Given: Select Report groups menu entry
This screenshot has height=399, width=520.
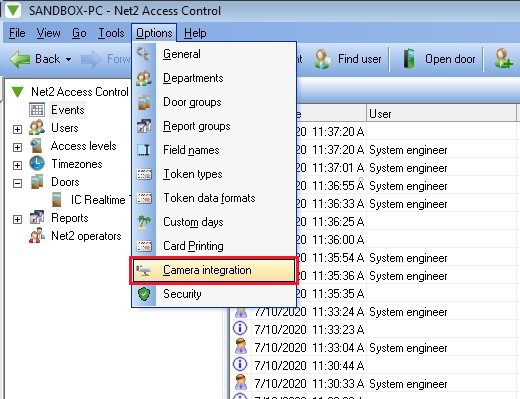Looking at the screenshot, I should pyautogui.click(x=214, y=126).
